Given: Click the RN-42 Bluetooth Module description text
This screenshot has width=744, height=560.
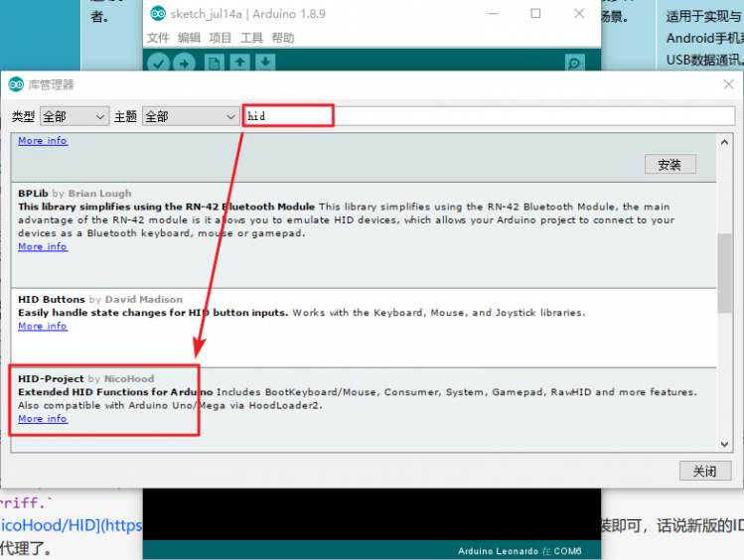Looking at the screenshot, I should pos(347,220).
